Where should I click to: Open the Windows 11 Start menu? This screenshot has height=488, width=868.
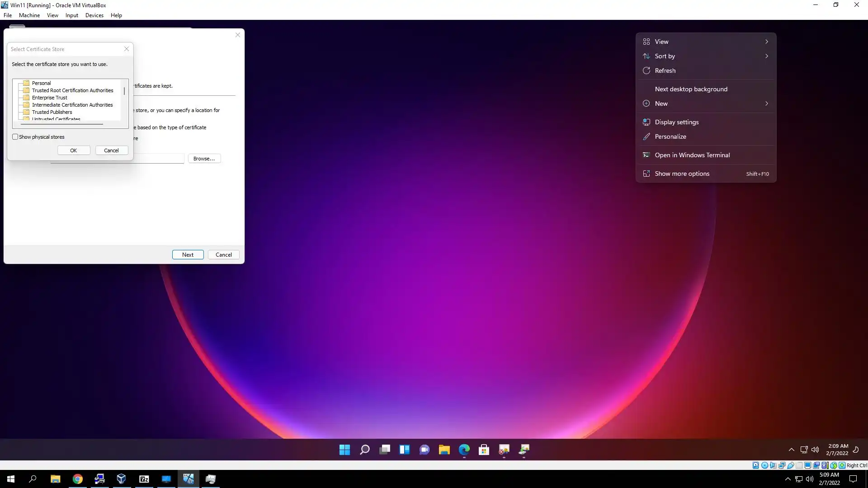[344, 450]
